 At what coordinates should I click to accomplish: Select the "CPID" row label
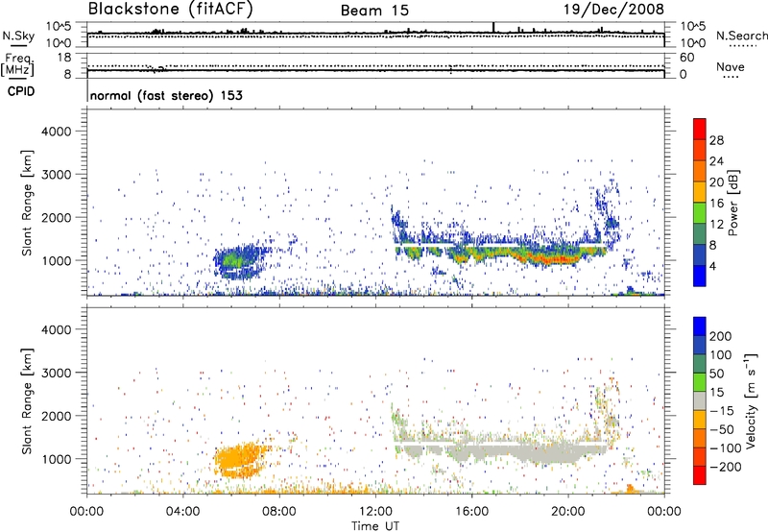pos(21,91)
